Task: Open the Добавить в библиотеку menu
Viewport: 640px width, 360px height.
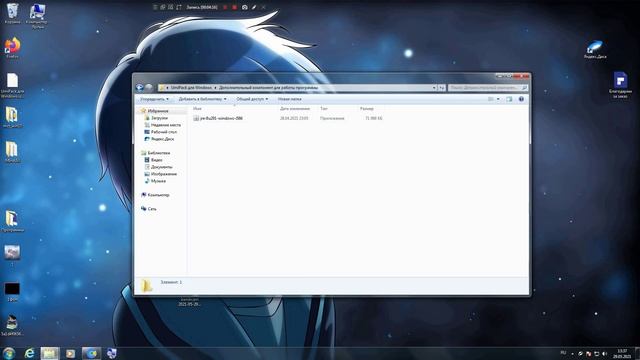Action: [x=202, y=99]
